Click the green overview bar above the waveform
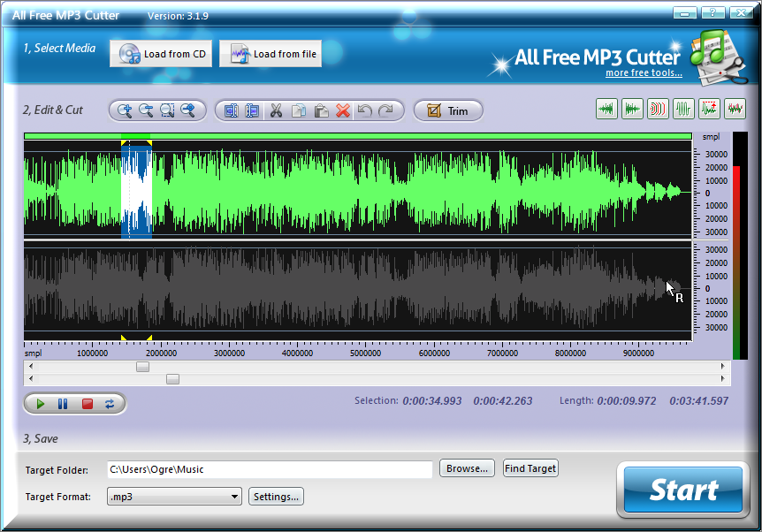Screen dimensions: 762x532 tap(358, 136)
